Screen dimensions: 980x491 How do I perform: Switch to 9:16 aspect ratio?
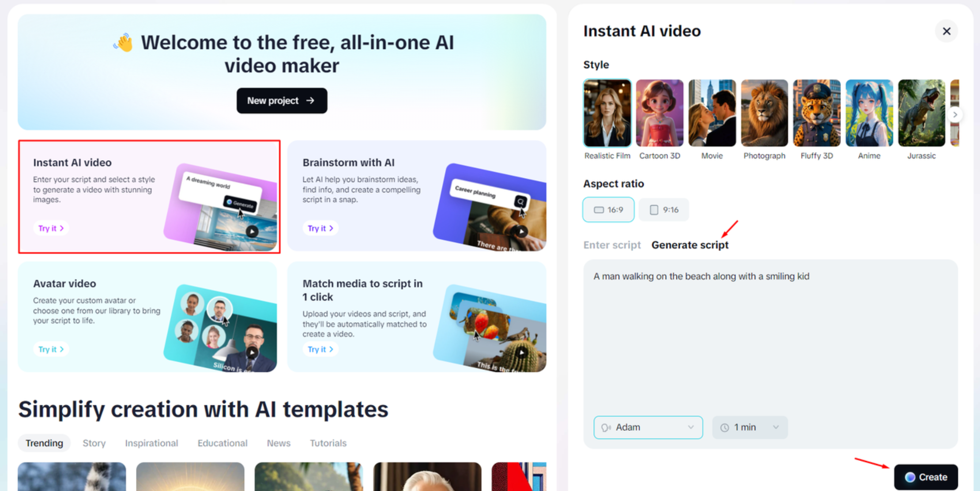pos(663,210)
